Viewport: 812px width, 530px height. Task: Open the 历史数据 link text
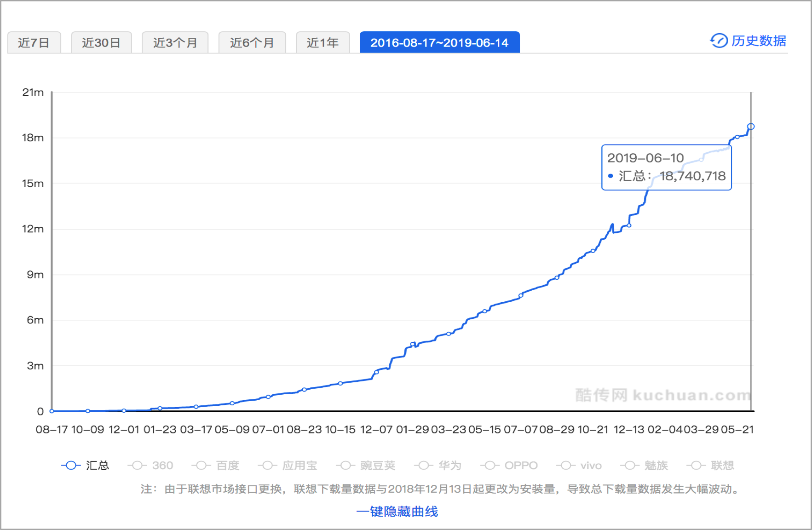[759, 41]
